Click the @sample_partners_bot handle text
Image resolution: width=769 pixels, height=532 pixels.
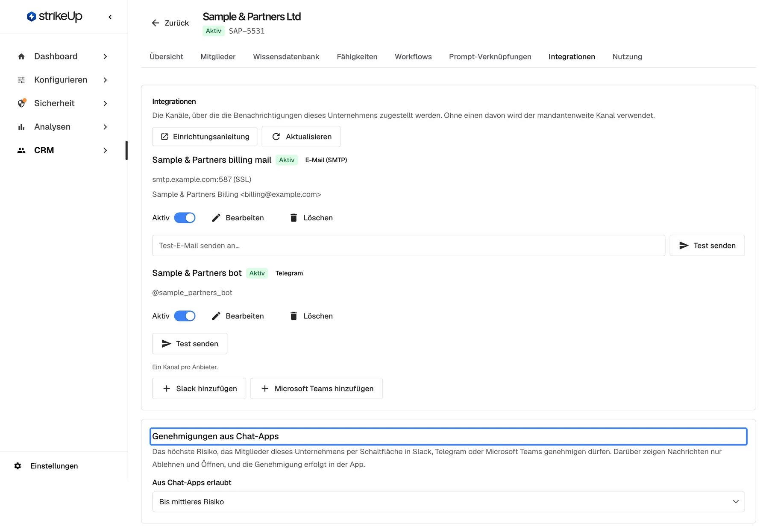click(x=192, y=292)
